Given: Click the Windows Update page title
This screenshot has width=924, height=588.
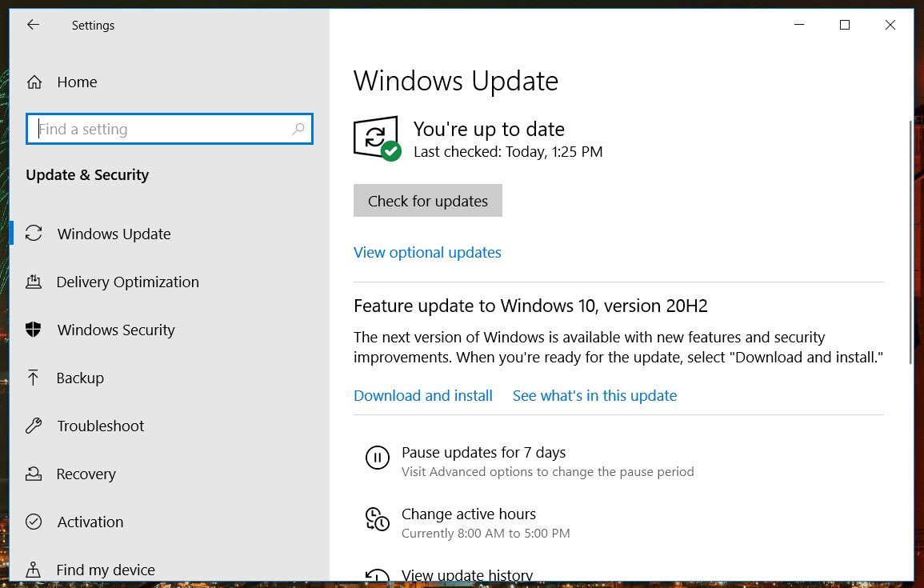Looking at the screenshot, I should (455, 81).
